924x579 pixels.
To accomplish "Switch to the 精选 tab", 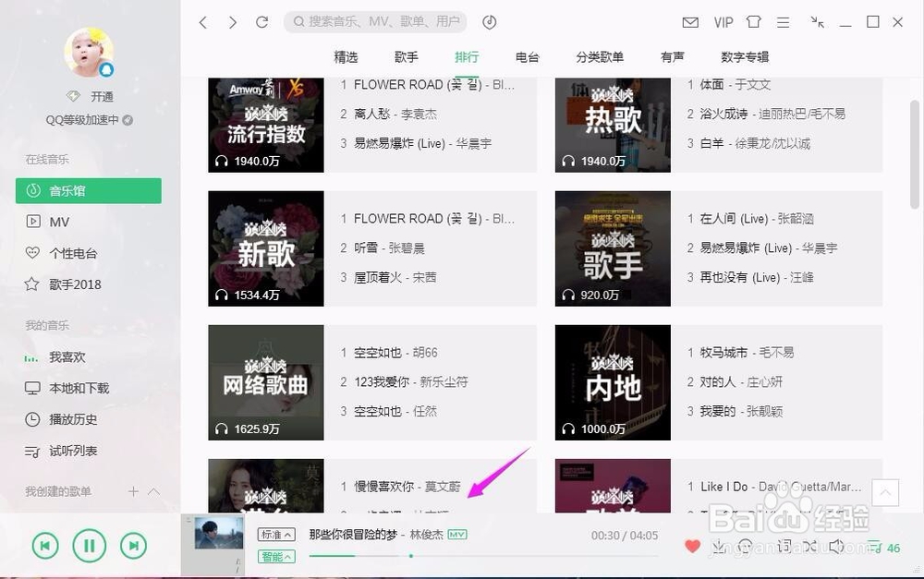I will (346, 57).
